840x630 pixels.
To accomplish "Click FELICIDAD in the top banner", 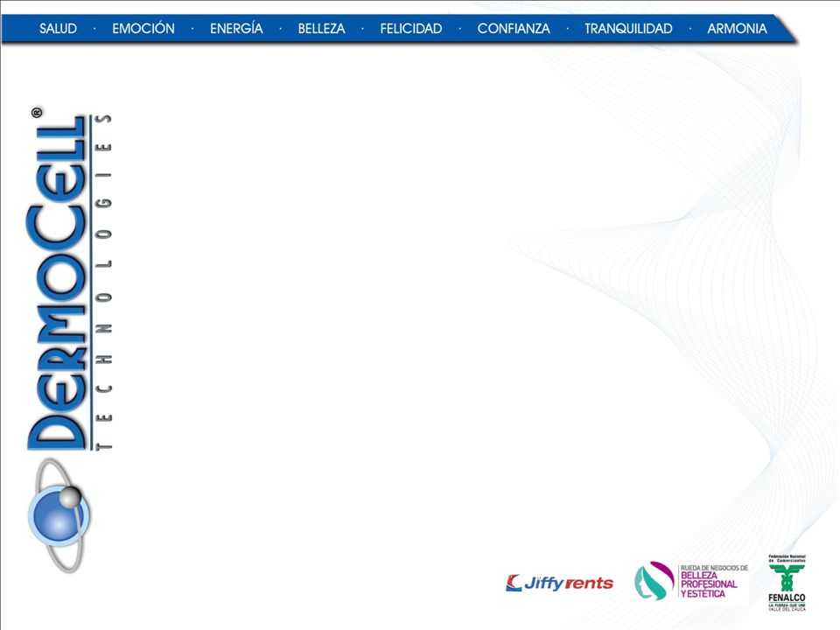I will point(411,28).
